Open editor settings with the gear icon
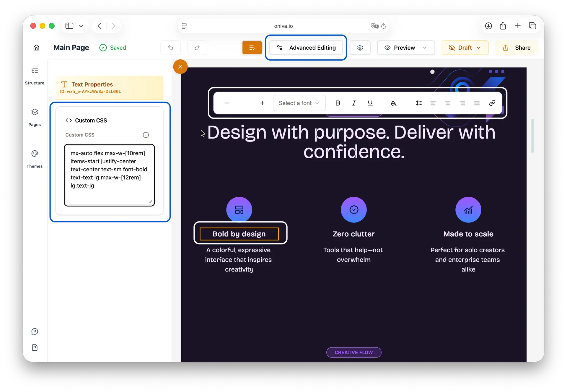 point(360,48)
